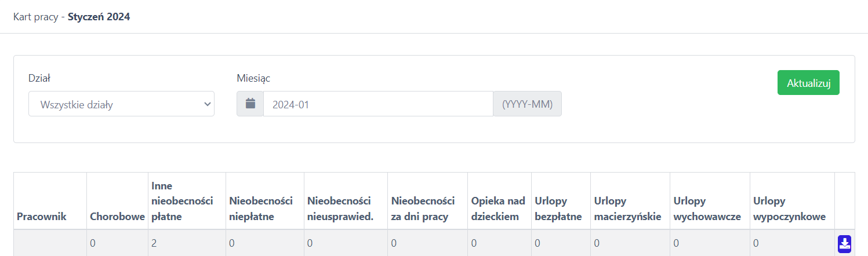Image resolution: width=868 pixels, height=256 pixels.
Task: Select the Nieobecności za dni pracy header
Action: (423, 209)
